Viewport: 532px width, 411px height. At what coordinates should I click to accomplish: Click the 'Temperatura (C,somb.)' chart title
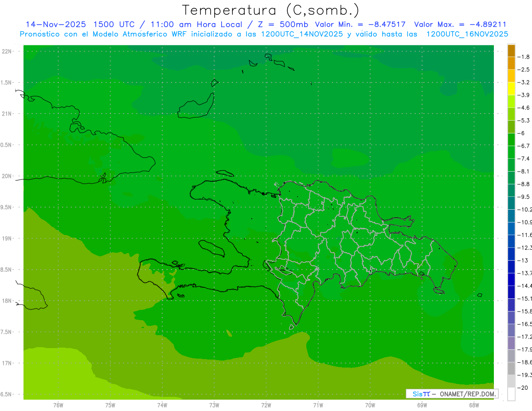point(271,10)
